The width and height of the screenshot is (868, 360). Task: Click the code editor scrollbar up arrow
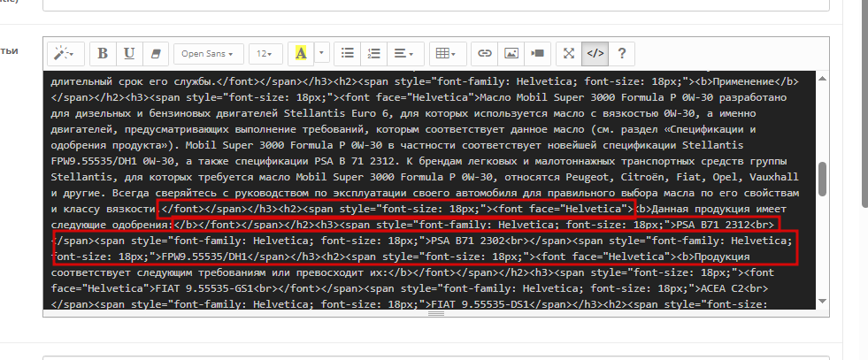[x=822, y=79]
